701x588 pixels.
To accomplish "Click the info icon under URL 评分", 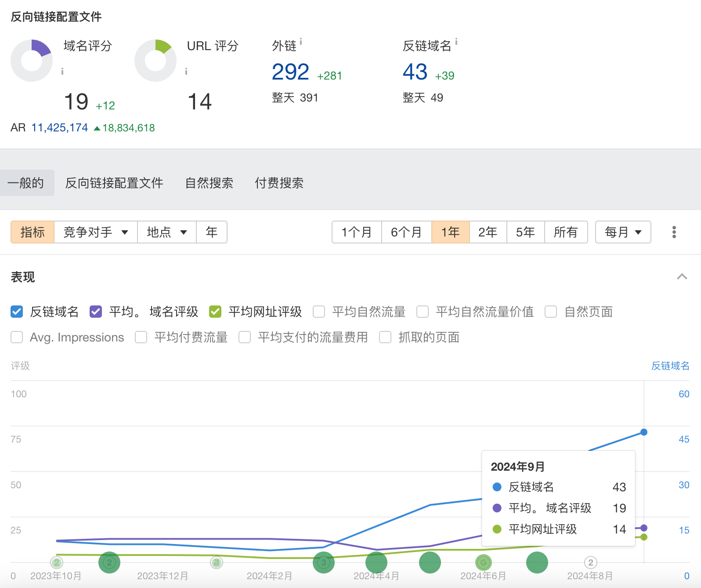I will pos(186,71).
